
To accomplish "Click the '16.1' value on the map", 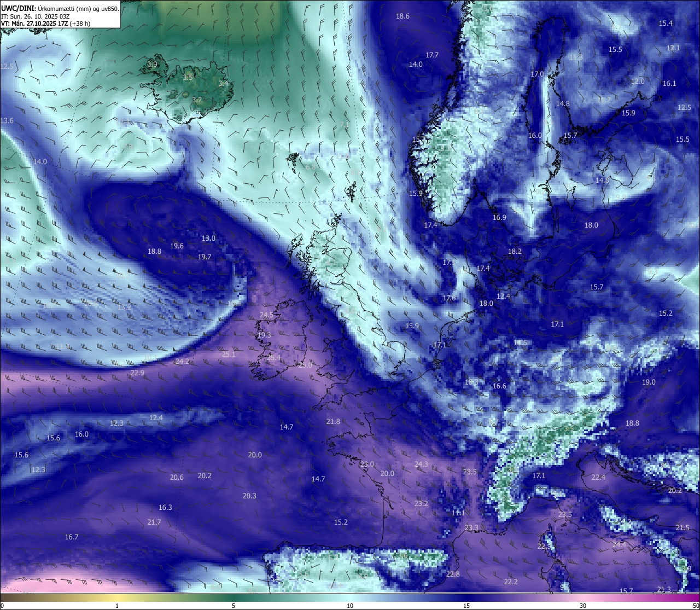I will pyautogui.click(x=669, y=84).
